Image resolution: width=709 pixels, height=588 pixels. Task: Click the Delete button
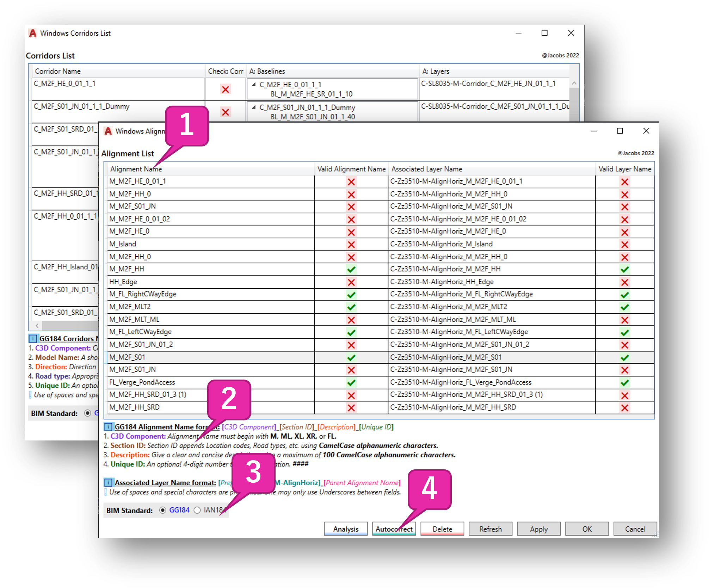tap(442, 529)
